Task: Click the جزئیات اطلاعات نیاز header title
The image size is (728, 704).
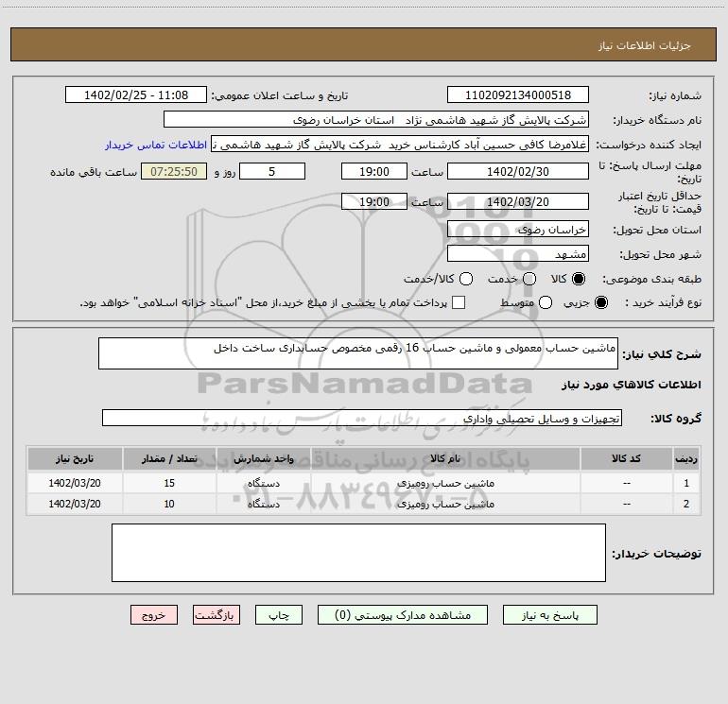Action: [645, 45]
